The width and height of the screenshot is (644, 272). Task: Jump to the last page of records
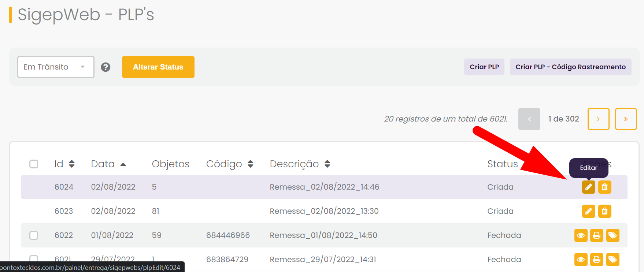(626, 119)
